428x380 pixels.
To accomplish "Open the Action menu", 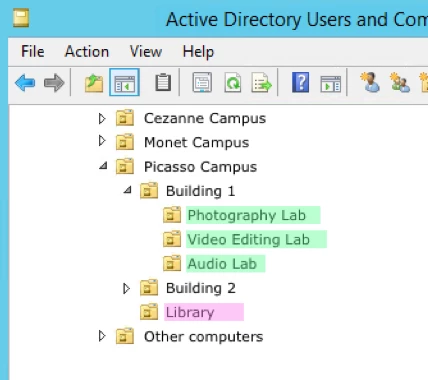I will (x=87, y=52).
